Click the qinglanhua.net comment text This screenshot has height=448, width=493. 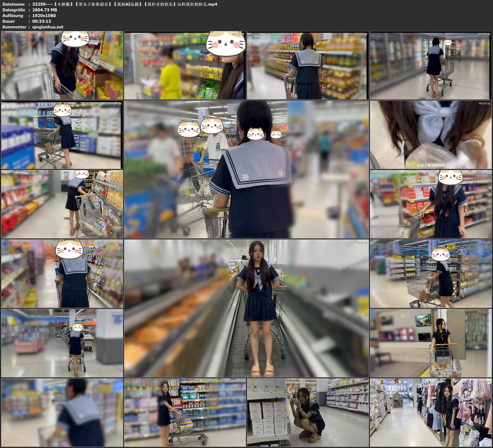tap(48, 27)
